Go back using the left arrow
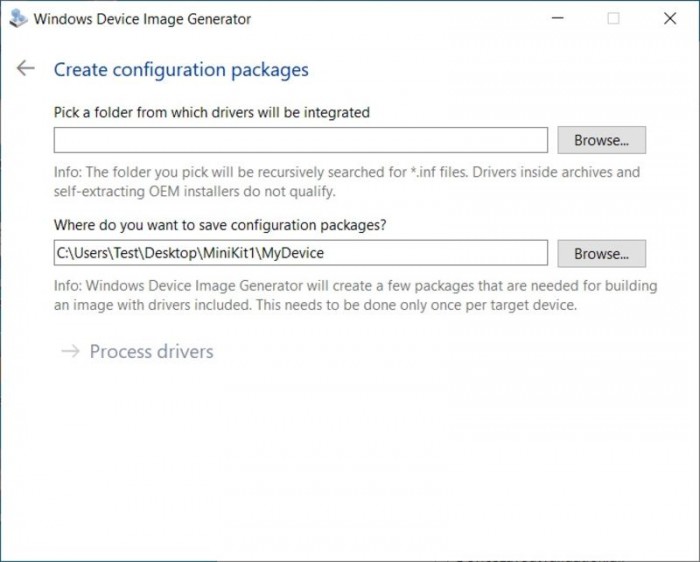Screen dimensions: 700x562 [x=25, y=68]
